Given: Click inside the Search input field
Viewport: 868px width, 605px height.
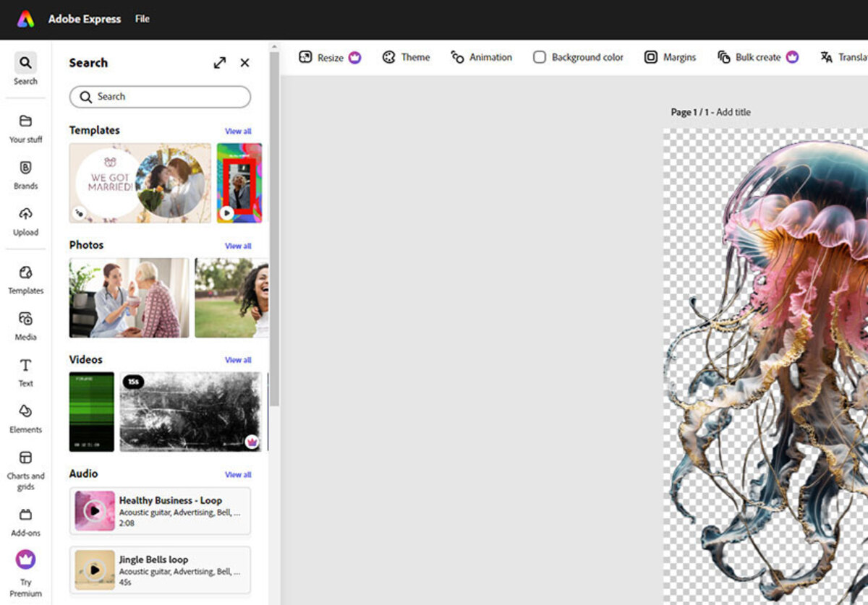Looking at the screenshot, I should (x=159, y=96).
